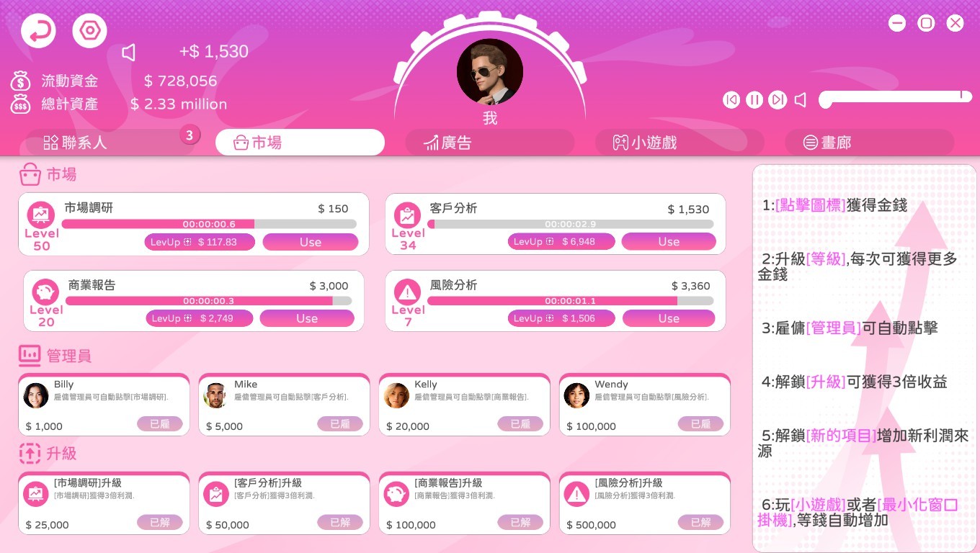Open settings hexagon icon
The width and height of the screenshot is (980, 553).
coord(90,31)
